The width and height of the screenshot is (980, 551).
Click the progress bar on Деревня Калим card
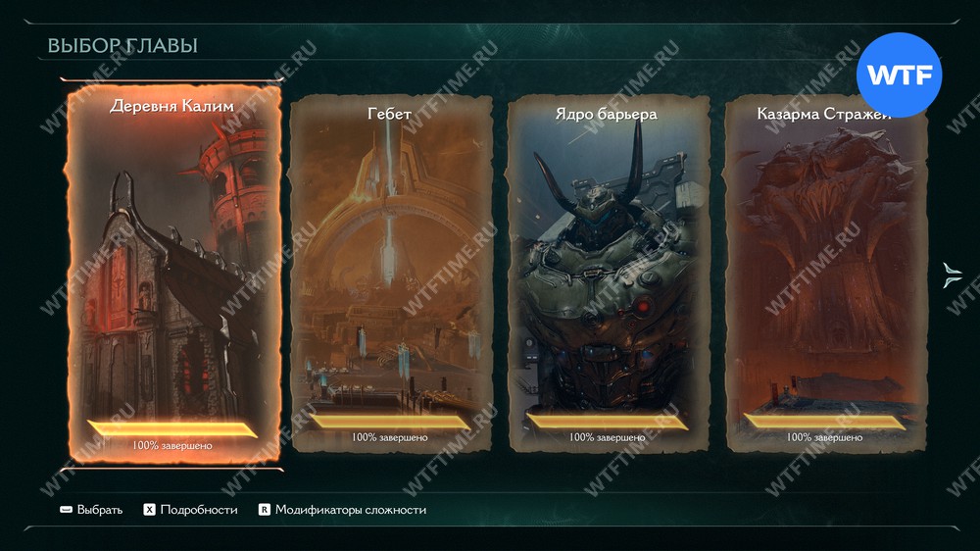coord(172,429)
